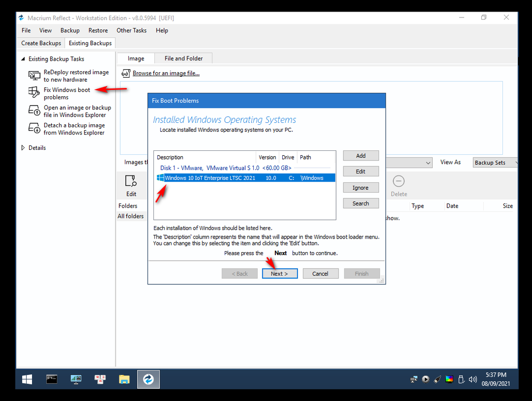The width and height of the screenshot is (532, 401).
Task: Click the Fix Windows boot problems icon
Action: pyautogui.click(x=34, y=93)
